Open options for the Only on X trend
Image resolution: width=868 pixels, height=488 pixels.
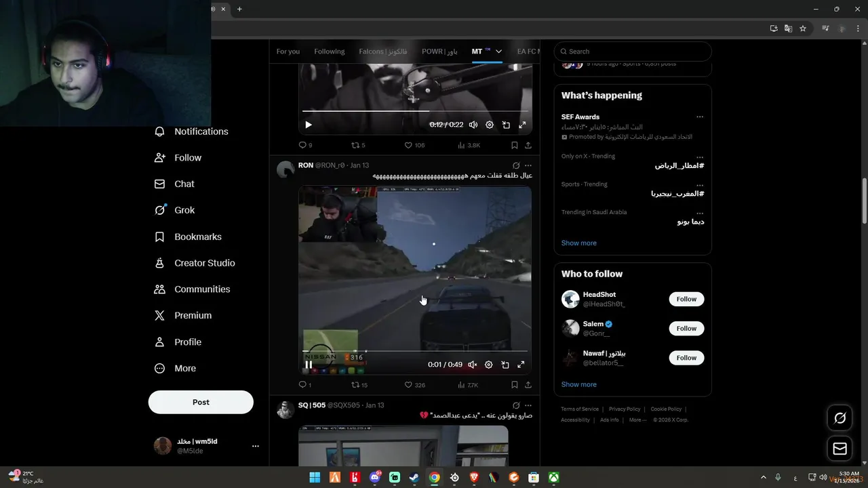(x=700, y=157)
